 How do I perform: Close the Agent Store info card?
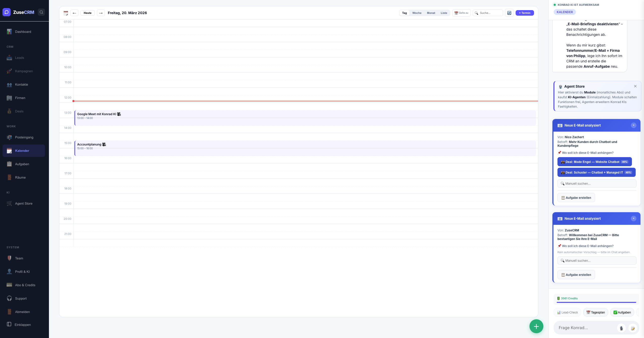tap(635, 86)
